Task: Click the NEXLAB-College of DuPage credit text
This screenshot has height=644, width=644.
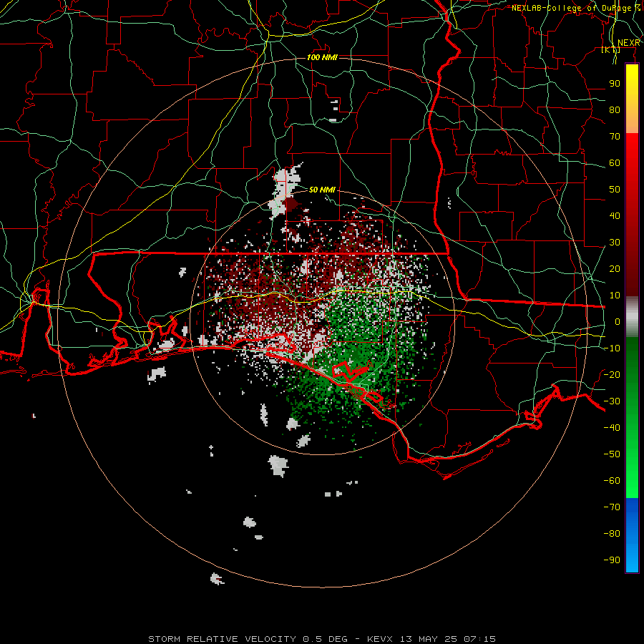Action: point(576,8)
